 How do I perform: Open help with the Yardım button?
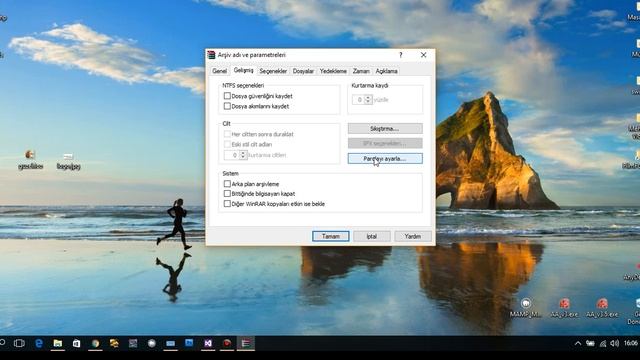tap(413, 236)
